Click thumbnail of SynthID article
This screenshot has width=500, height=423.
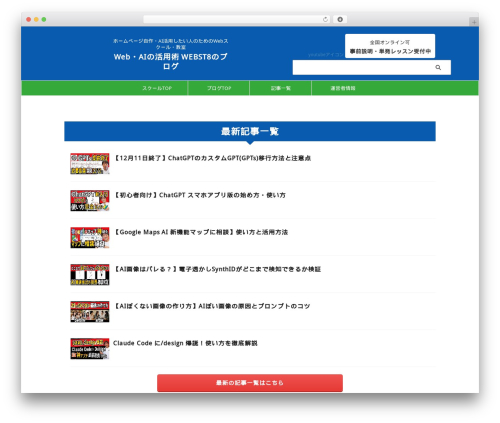(x=90, y=275)
